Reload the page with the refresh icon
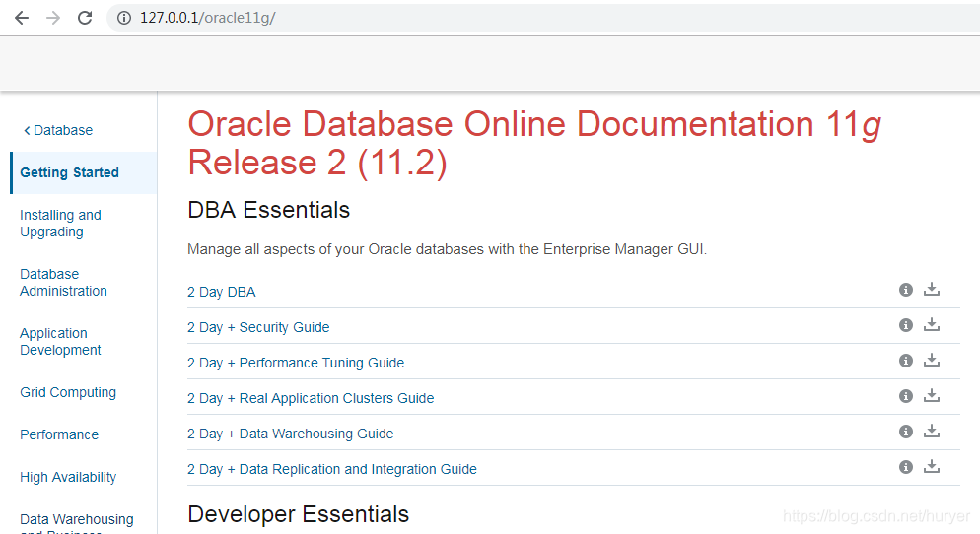Viewport: 980px width, 534px height. point(85,18)
